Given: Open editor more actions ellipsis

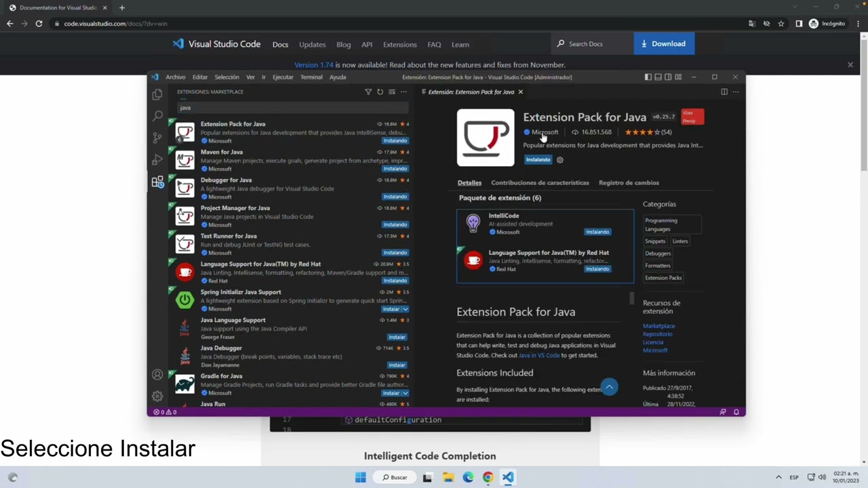Looking at the screenshot, I should [736, 91].
